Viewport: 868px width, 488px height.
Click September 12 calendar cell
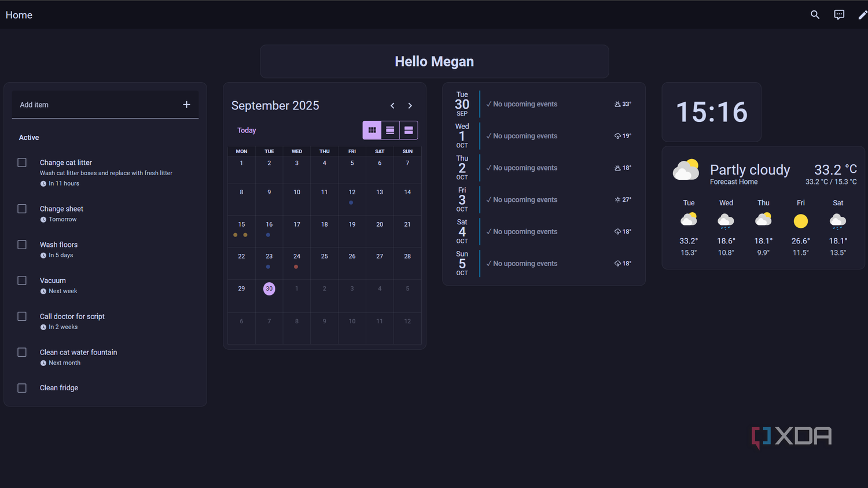click(352, 200)
